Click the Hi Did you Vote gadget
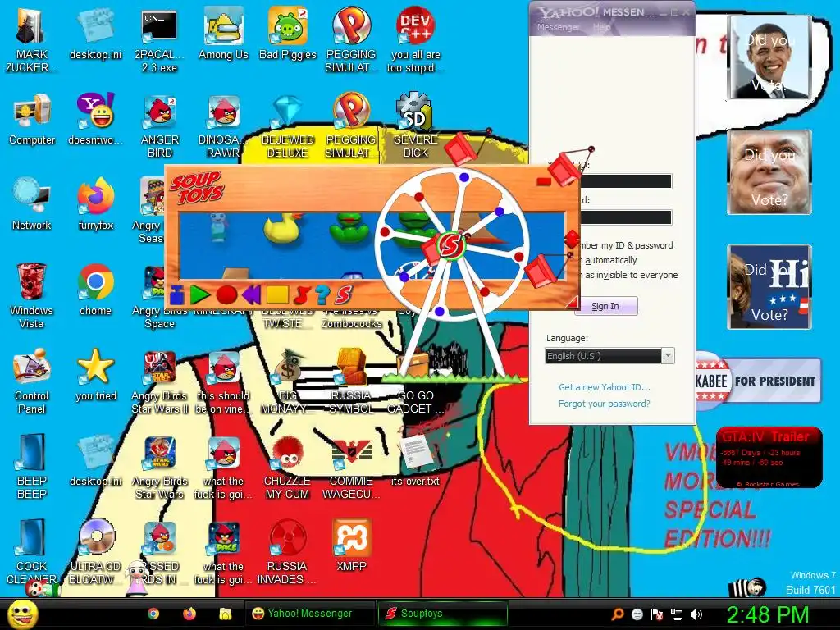This screenshot has width=840, height=630. point(769,287)
